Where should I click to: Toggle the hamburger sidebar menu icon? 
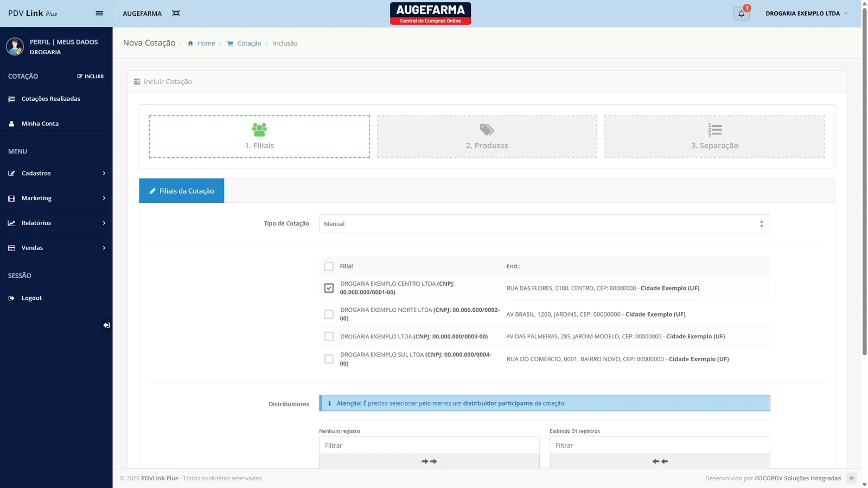(x=99, y=13)
